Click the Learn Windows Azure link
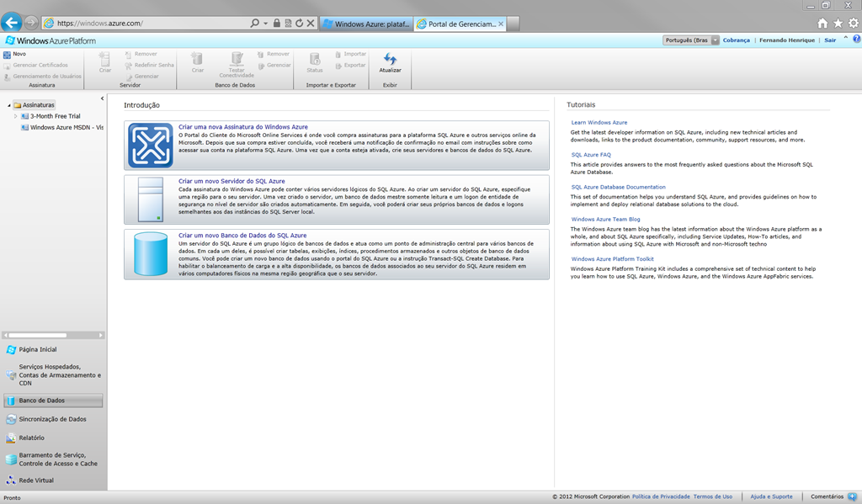The image size is (862, 504). 599,123
